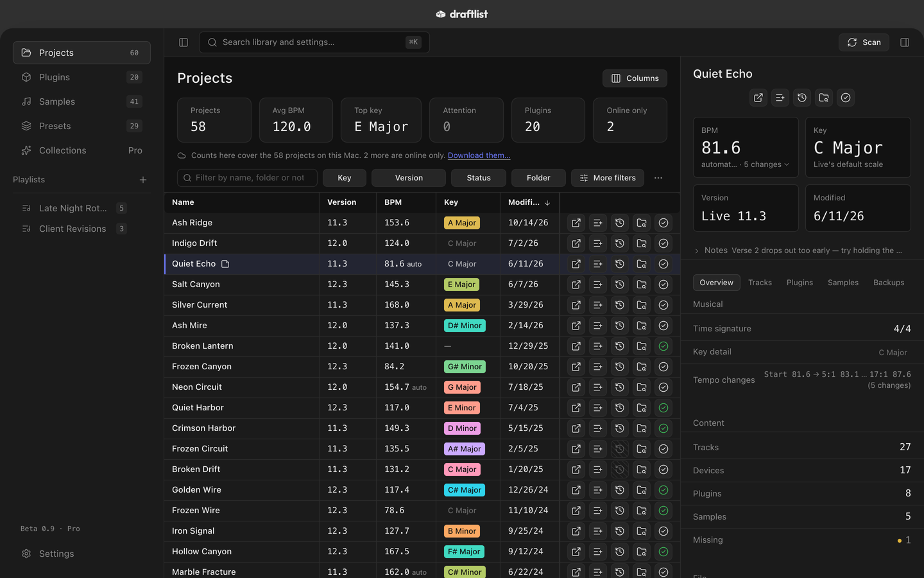Add Indigo Drift to a playlist
This screenshot has height=578, width=924.
(598, 243)
